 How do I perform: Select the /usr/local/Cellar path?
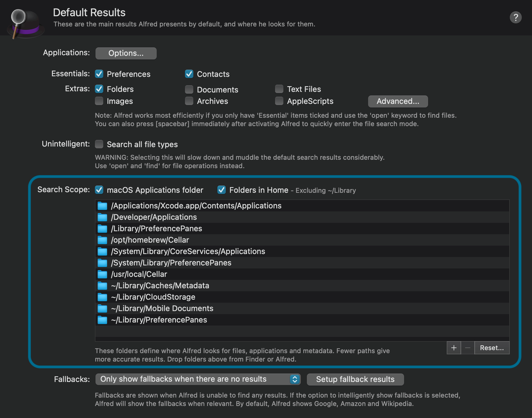[x=302, y=274]
